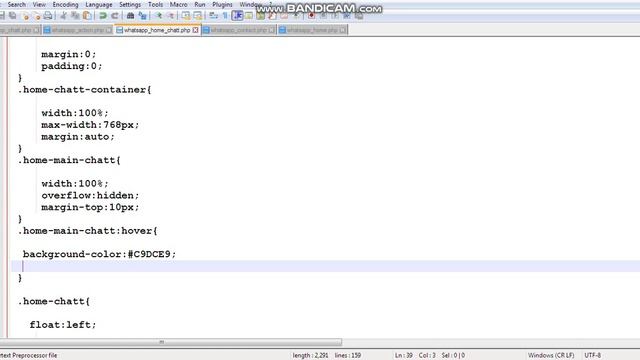
Task: Click the Zoom Out toolbar icon
Action: pos(171,16)
